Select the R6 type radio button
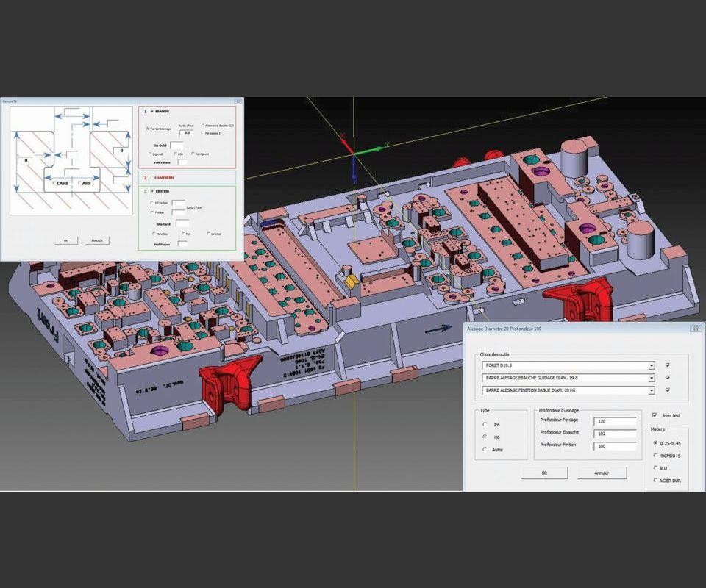Viewport: 706px width, 588px height. 485,424
